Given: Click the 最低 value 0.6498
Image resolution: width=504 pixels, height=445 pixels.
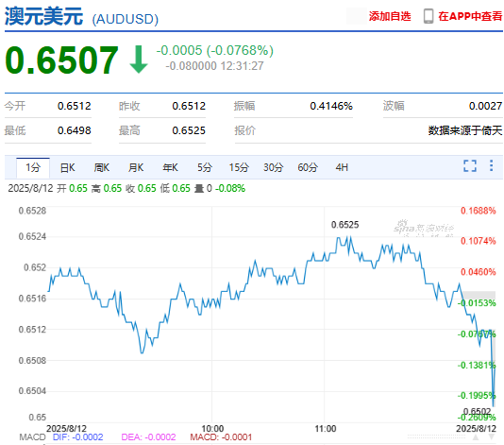Looking at the screenshot, I should (75, 130).
